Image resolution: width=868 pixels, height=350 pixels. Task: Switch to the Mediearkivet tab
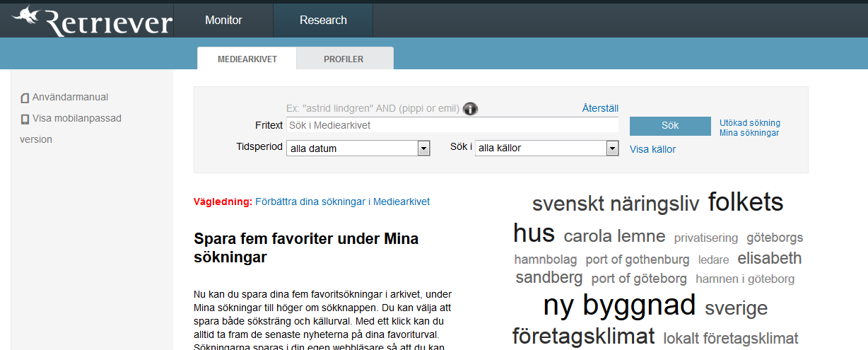(x=247, y=59)
